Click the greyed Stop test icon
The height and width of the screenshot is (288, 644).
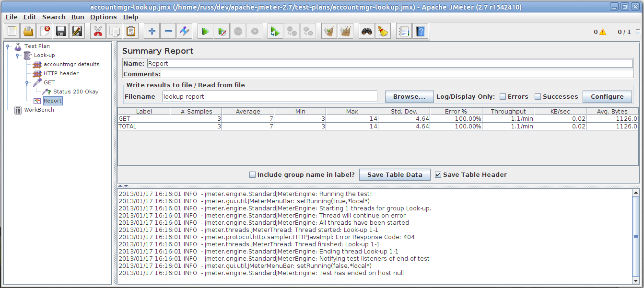pos(238,32)
